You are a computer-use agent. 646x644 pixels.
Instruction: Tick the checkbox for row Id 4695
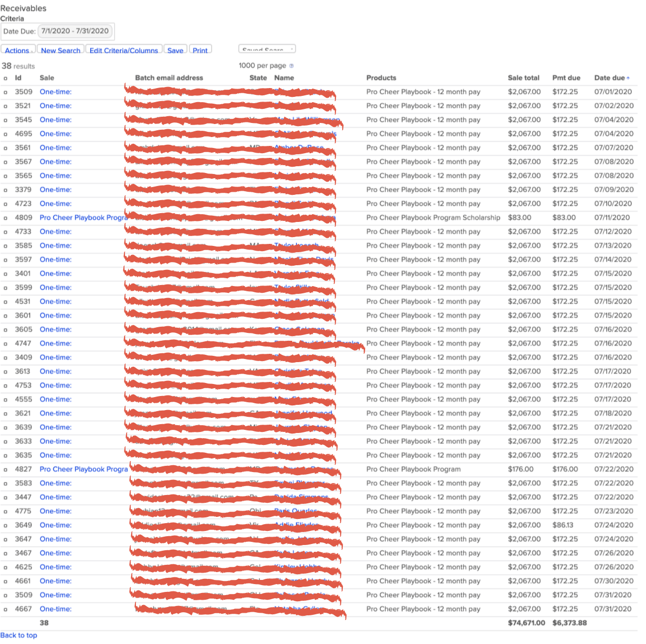coord(5,134)
